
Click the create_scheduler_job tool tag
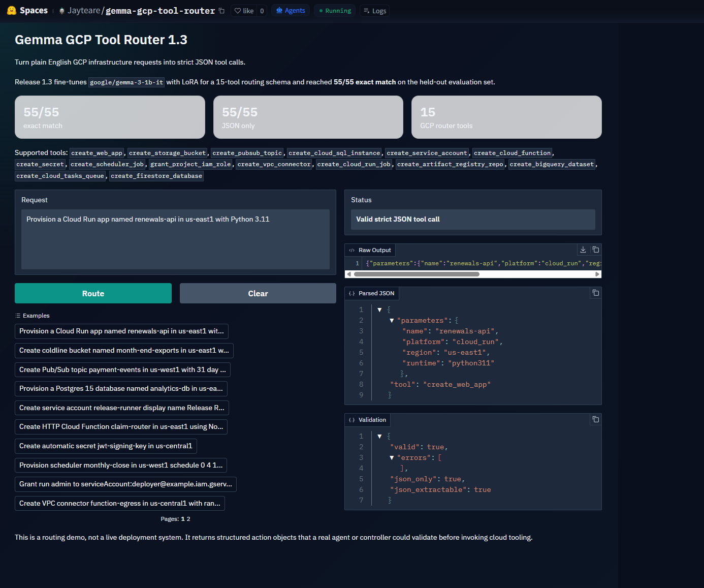tap(107, 164)
